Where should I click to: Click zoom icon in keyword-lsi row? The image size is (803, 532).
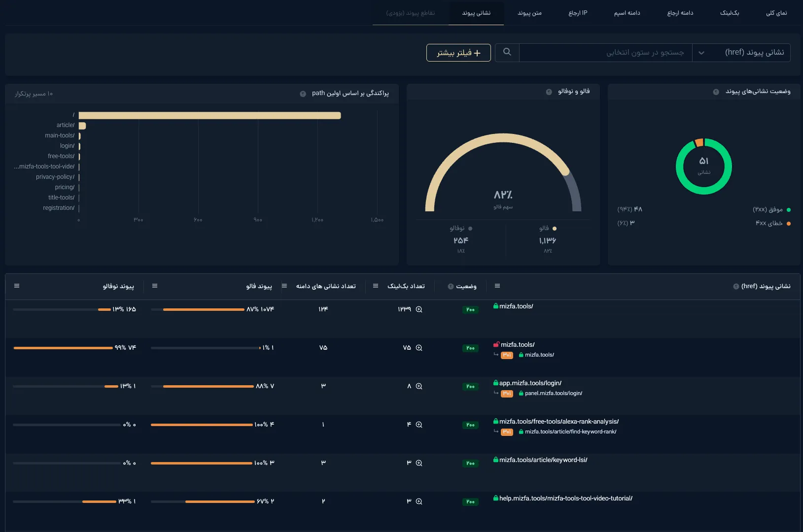tap(419, 463)
